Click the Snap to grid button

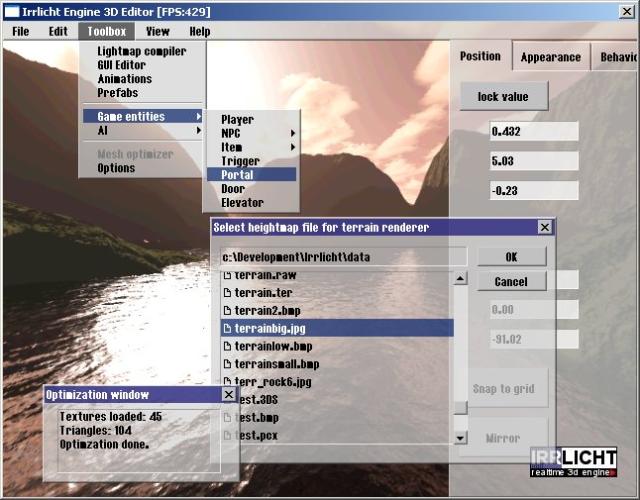[504, 389]
